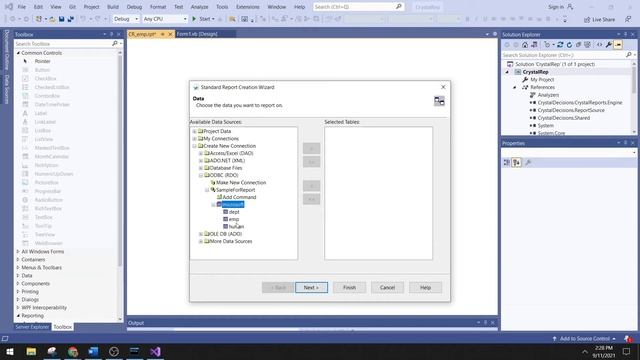This screenshot has height=360, width=640.
Task: Collapse the Create New Connection node
Action: [195, 146]
